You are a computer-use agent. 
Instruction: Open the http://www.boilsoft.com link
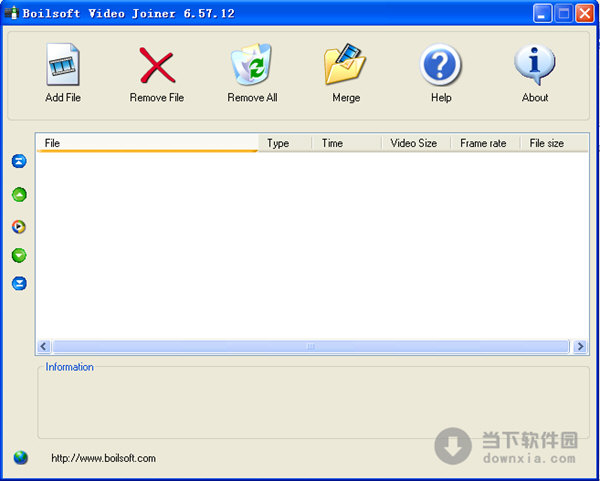point(103,458)
